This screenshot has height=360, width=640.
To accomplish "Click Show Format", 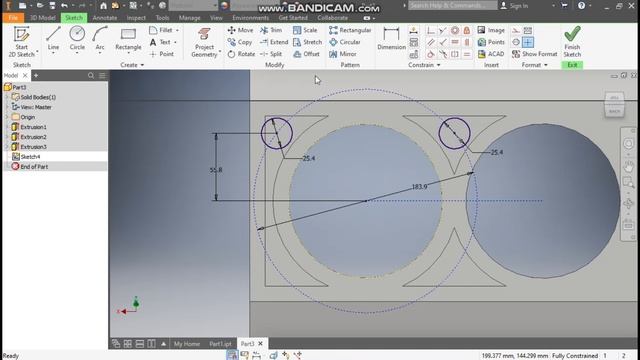I will [534, 54].
